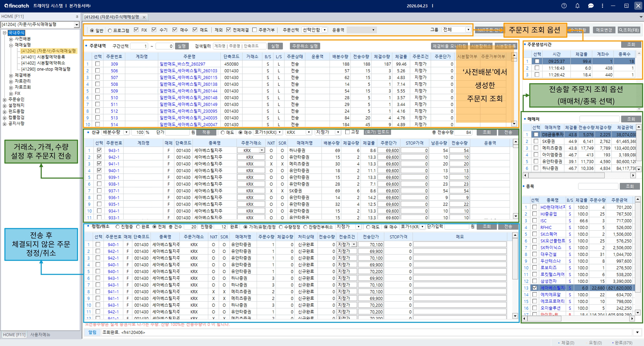Image resolution: width=644 pixels, height=346 pixels.
Task: Click the help question mark icon
Action: point(564,6)
